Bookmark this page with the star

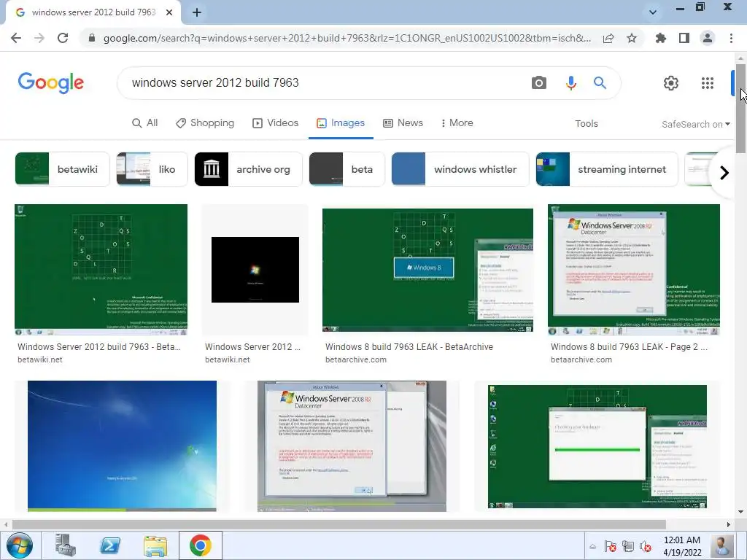tap(632, 38)
